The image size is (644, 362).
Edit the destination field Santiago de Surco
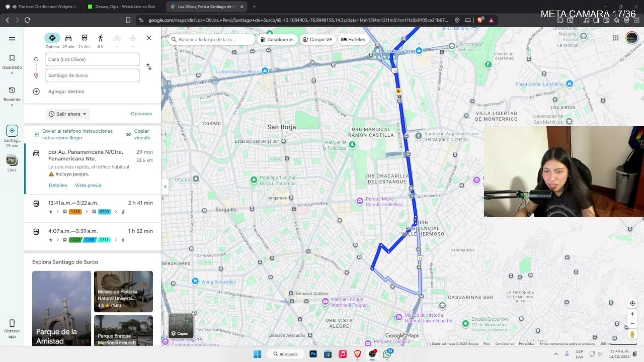(93, 75)
